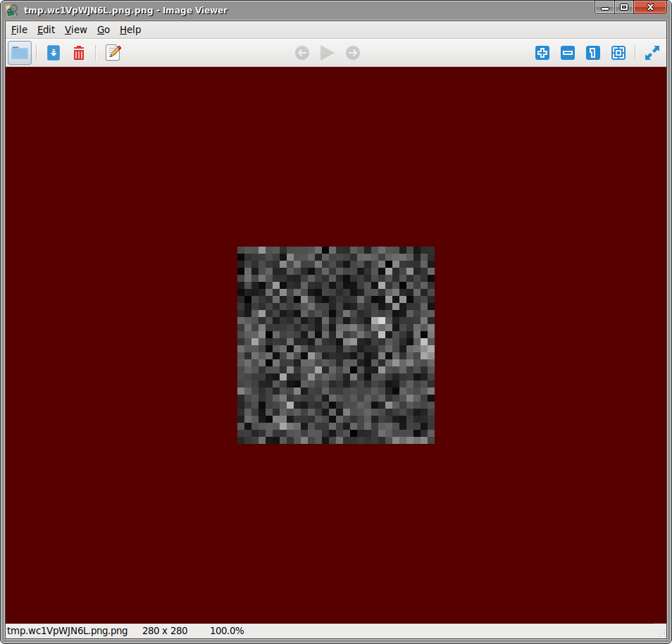Screen dimensions: 672x644
Task: Maximize the Image Viewer window
Action: 623,8
